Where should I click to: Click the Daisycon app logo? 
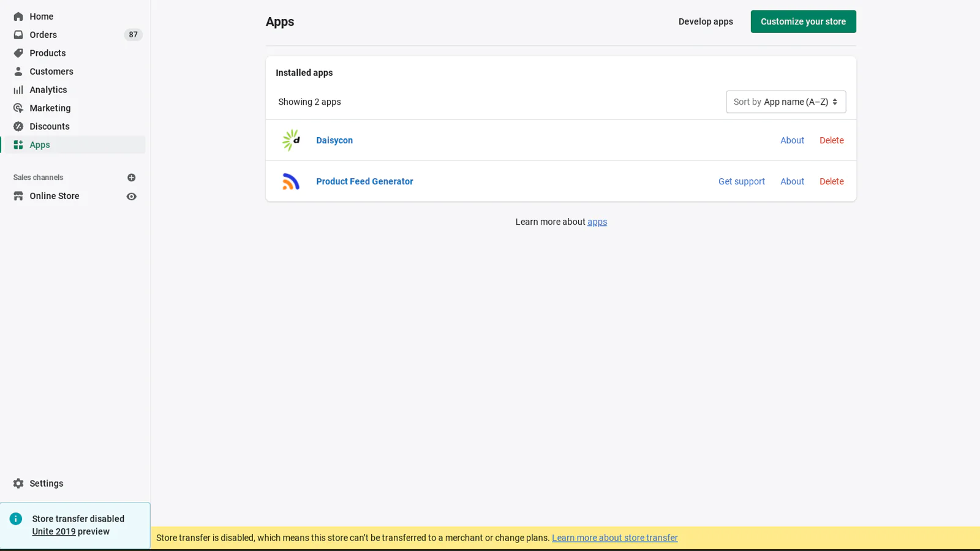[291, 140]
